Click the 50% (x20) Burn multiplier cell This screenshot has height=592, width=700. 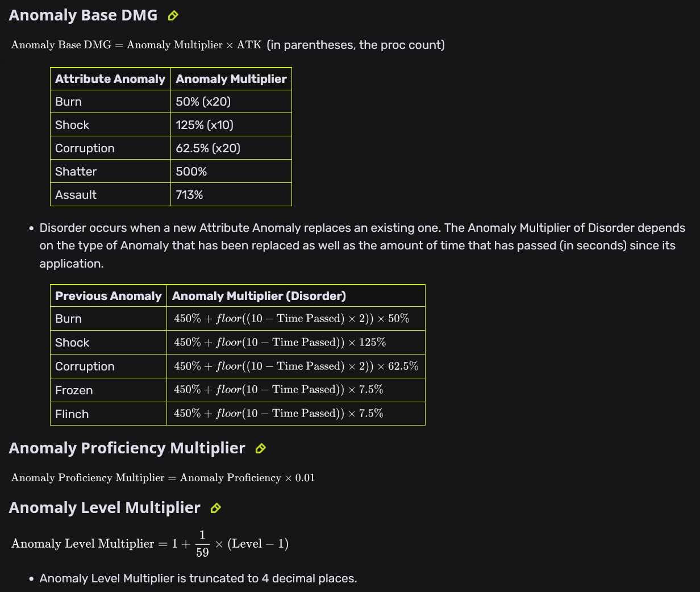[x=203, y=102]
